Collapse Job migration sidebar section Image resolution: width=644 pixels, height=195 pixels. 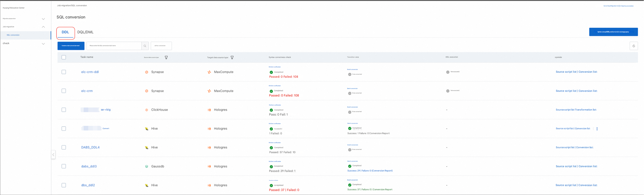pos(43,27)
